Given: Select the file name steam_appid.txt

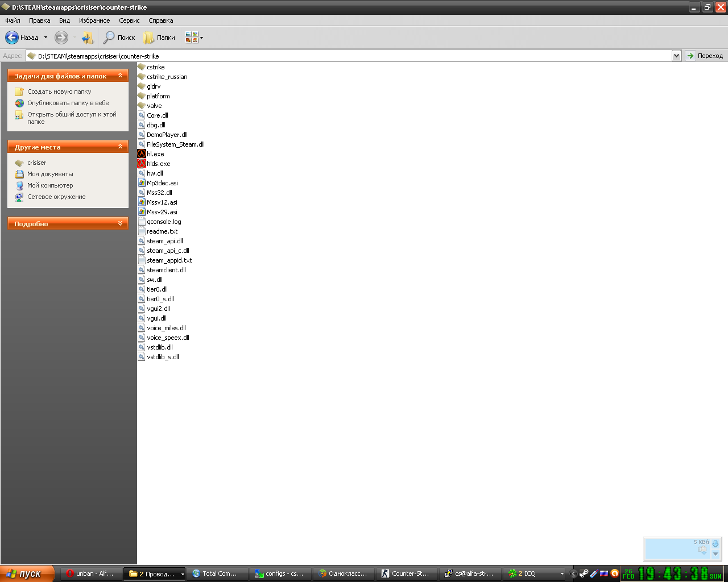Looking at the screenshot, I should (x=169, y=260).
